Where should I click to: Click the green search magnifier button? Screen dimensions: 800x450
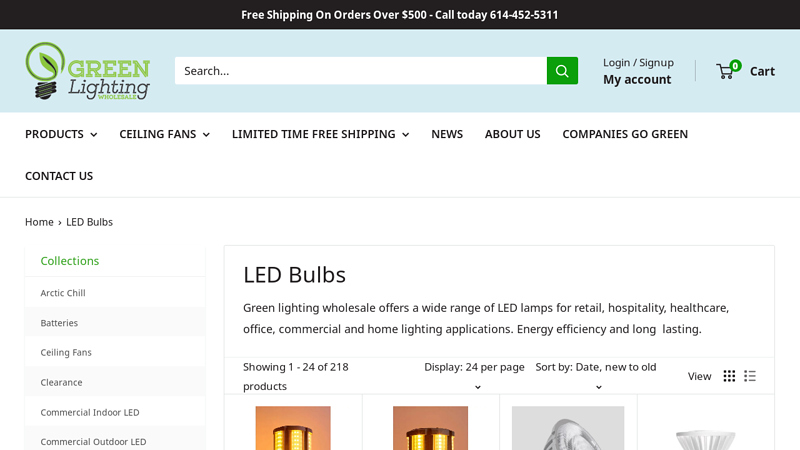coord(562,71)
